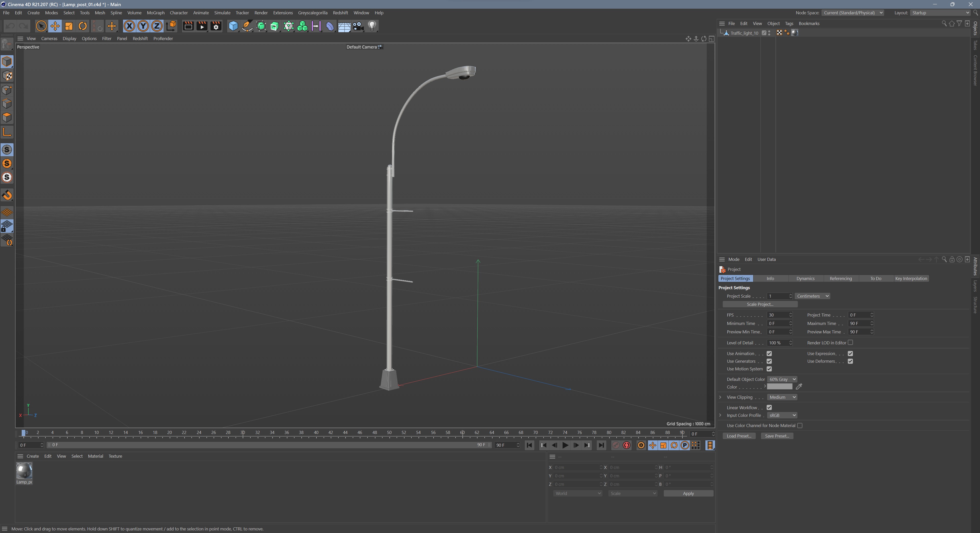Toggle the Use Animation checkbox

769,354
